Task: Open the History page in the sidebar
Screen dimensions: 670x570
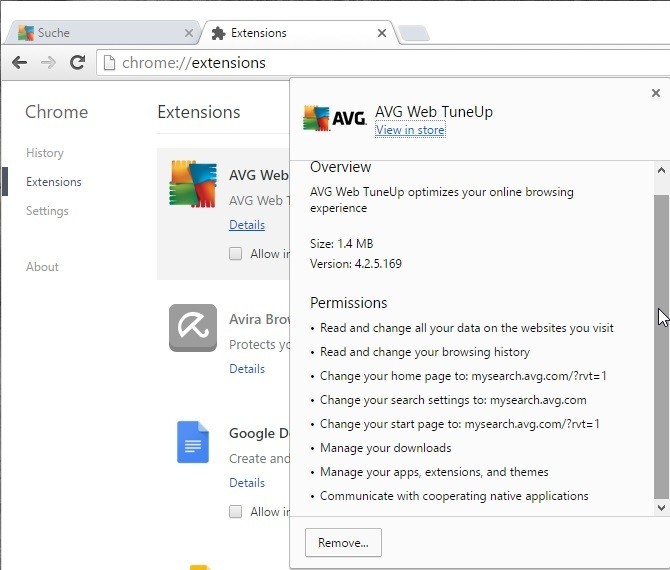Action: [45, 153]
